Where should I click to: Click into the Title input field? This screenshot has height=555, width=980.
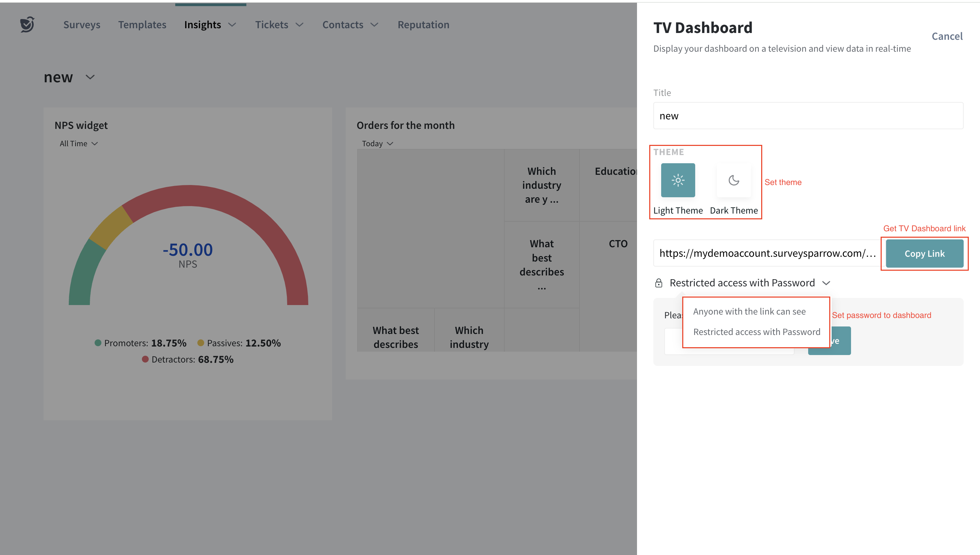(807, 116)
